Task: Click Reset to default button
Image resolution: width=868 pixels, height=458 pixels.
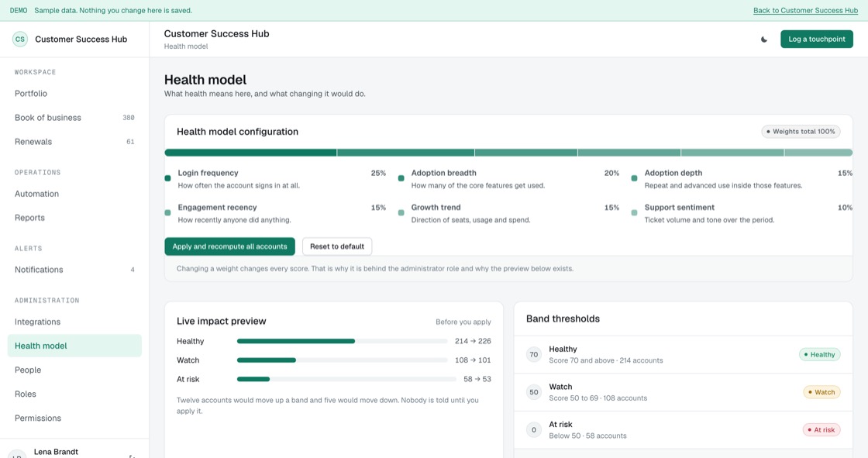Action: coord(337,246)
